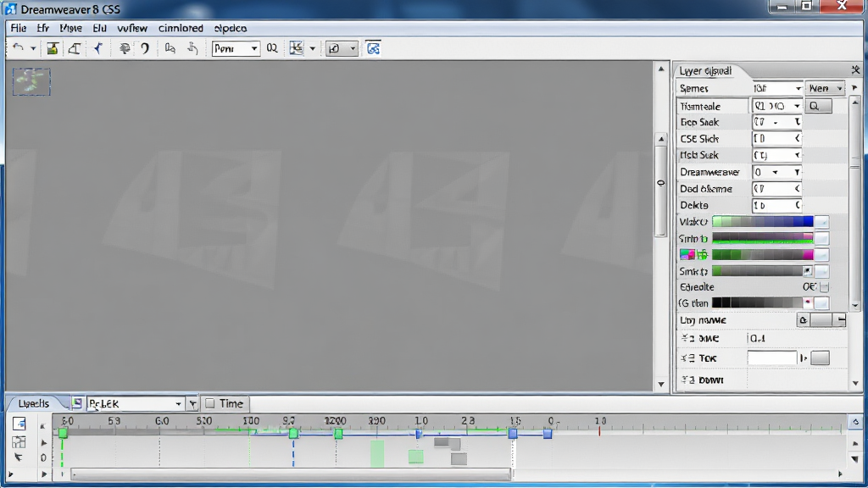Enable the 'Time' checkbox

click(x=210, y=404)
